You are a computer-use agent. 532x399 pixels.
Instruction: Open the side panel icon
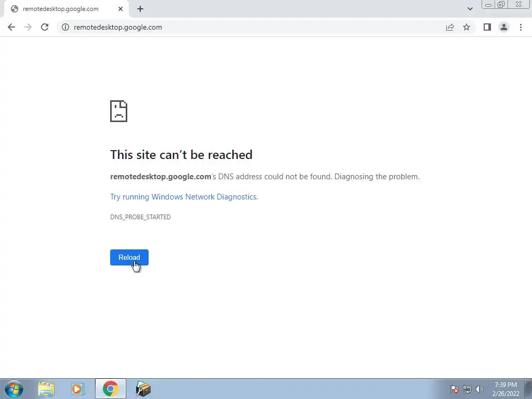(x=487, y=27)
